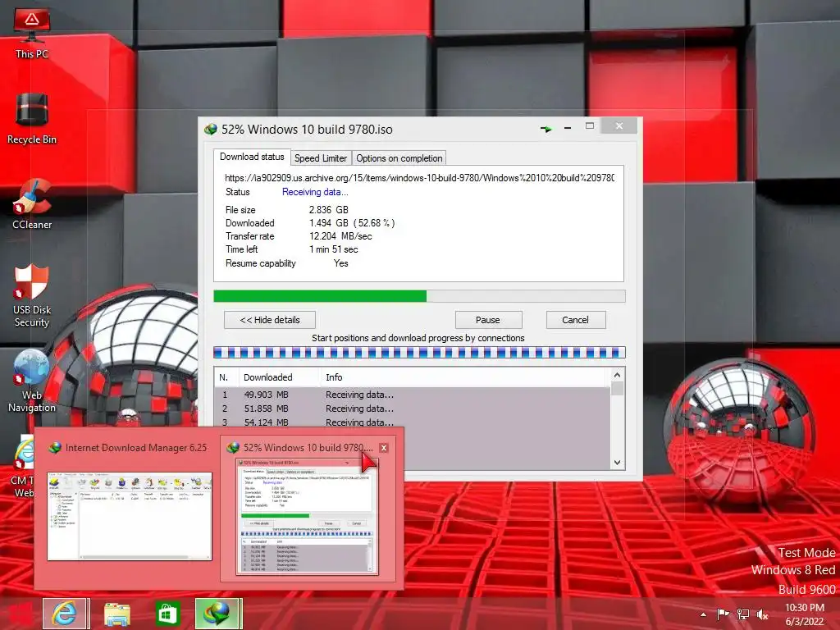Open File Explorer from the taskbar

coord(116,614)
